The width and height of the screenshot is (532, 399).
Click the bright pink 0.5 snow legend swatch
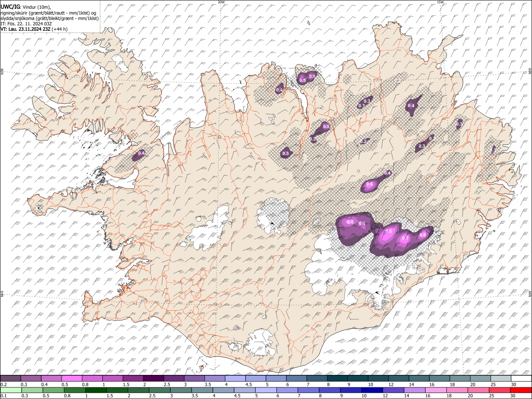coord(71,379)
